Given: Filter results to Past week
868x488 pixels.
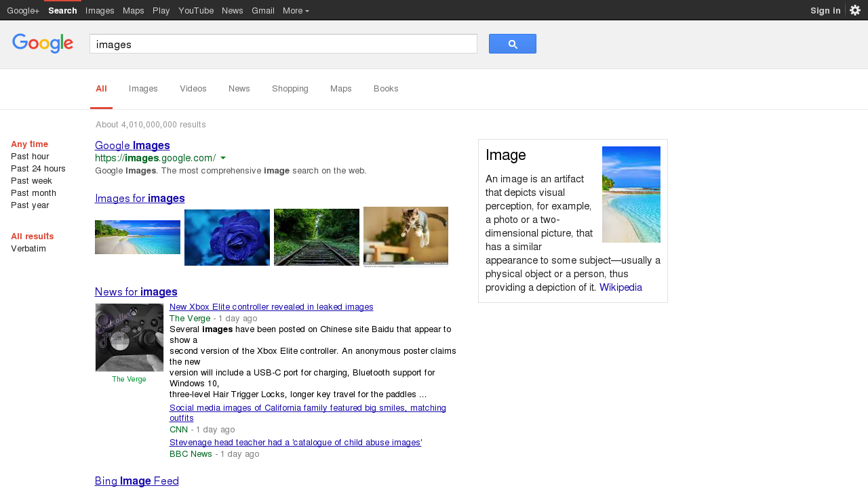Looking at the screenshot, I should click(31, 180).
